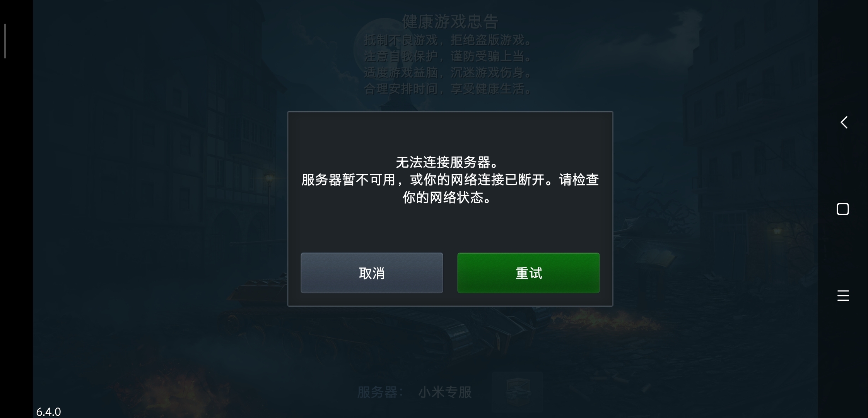
Task: Tap the 你的网络状态 message line
Action: (x=448, y=197)
